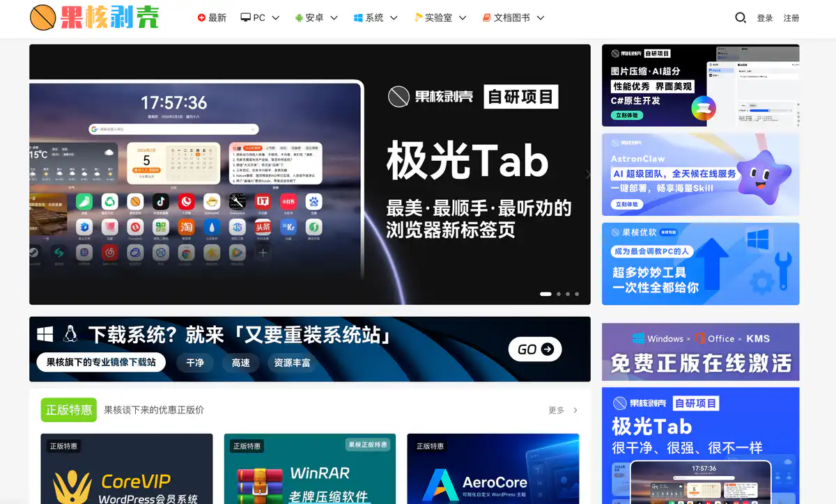This screenshot has height=504, width=836.
Task: Click the 干净 tag
Action: click(195, 363)
